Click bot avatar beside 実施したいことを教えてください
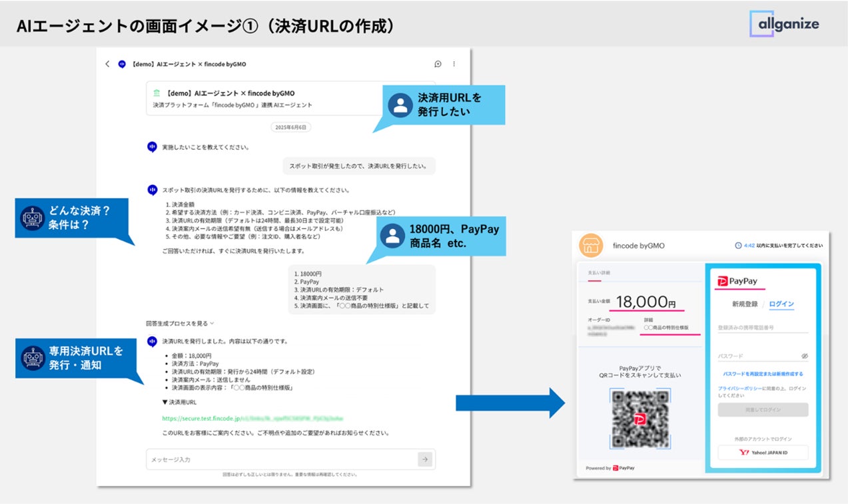The image size is (848, 504). (x=152, y=146)
